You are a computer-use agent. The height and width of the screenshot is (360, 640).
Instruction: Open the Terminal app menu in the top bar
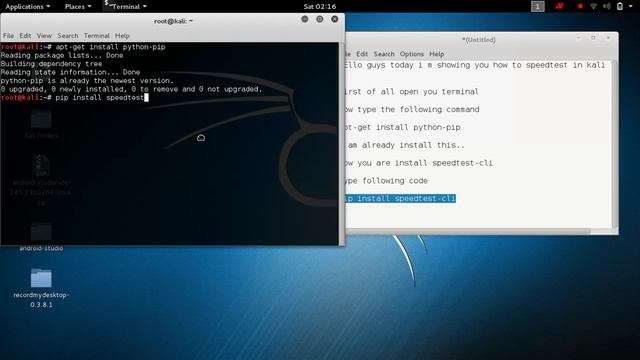point(125,7)
